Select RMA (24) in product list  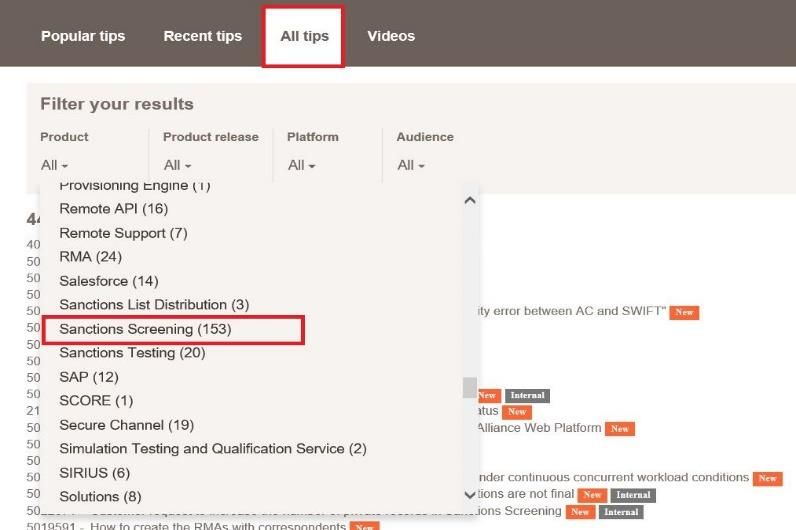pyautogui.click(x=90, y=256)
